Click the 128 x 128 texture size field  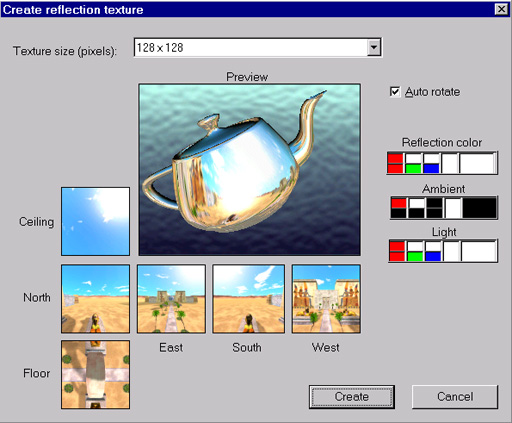coord(257,47)
